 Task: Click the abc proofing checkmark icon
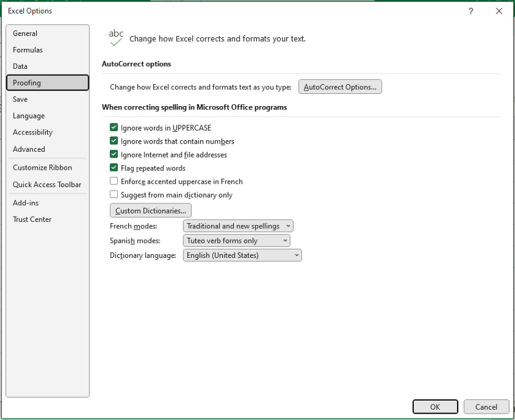pos(116,38)
